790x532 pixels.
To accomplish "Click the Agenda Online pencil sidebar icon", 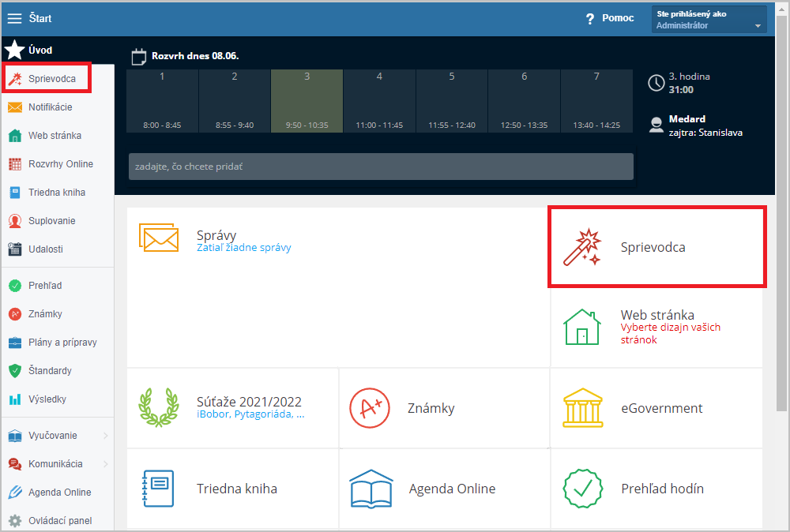I will tap(15, 493).
